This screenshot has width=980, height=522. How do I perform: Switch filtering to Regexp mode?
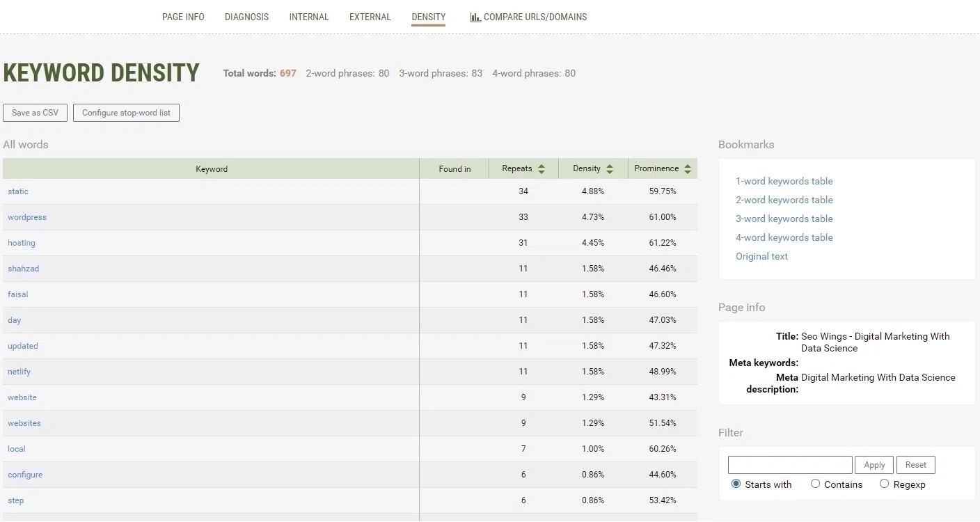tap(883, 483)
